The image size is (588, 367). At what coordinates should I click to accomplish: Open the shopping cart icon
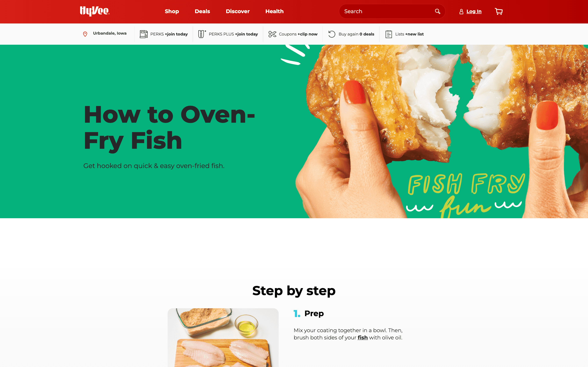coord(498,11)
